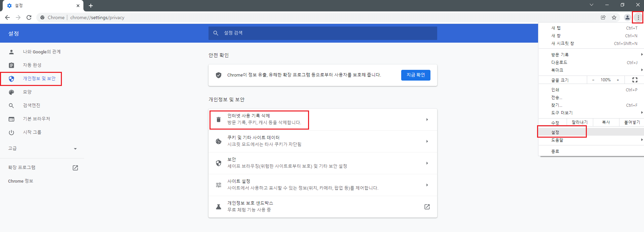This screenshot has width=644, height=232.
Task: Click the shield check icon in 안전 확인 card
Action: [219, 75]
